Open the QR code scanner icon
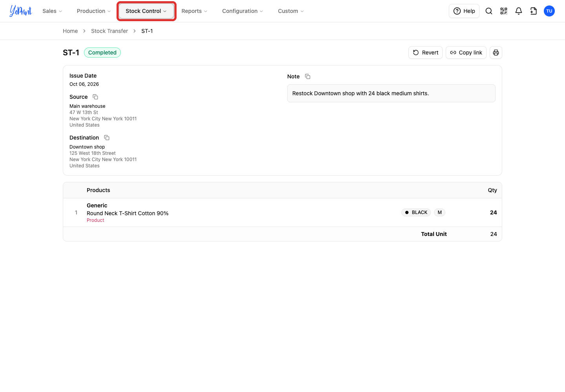The width and height of the screenshot is (565, 392). 504,11
